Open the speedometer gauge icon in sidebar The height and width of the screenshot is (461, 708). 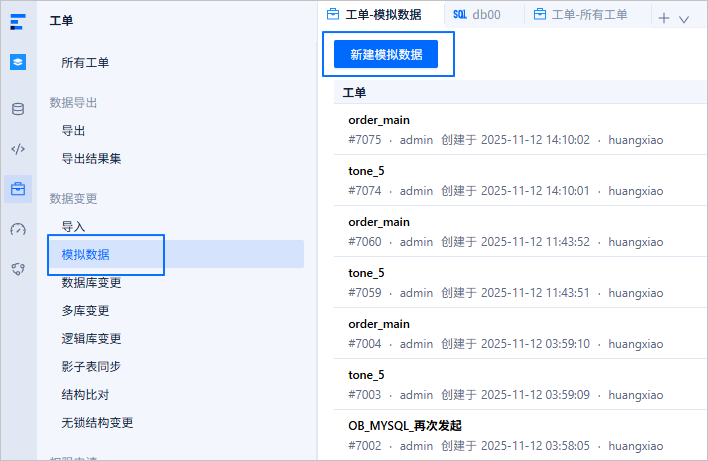18,229
